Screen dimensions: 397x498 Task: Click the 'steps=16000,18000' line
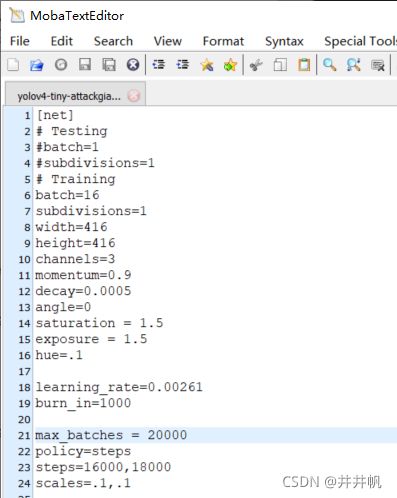click(x=103, y=467)
